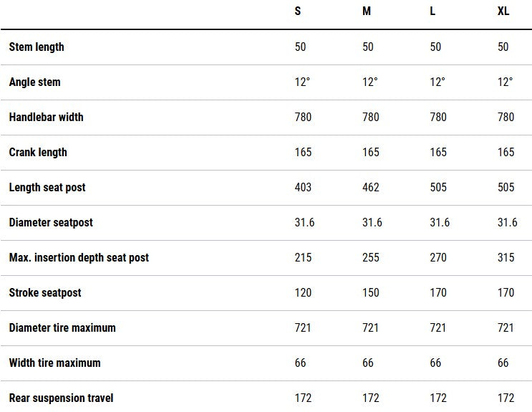The width and height of the screenshot is (532, 412).
Task: Select the Stroke seatpost row label
Action: [x=45, y=292]
